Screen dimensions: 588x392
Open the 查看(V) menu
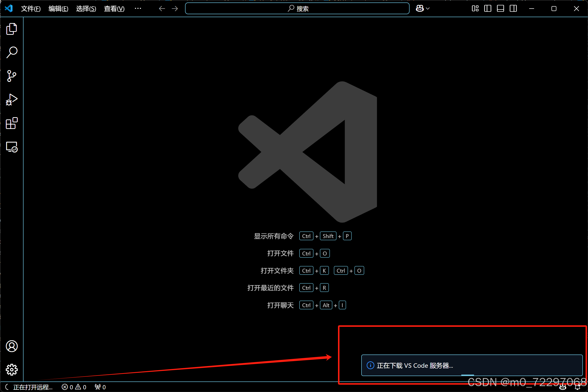pyautogui.click(x=114, y=9)
